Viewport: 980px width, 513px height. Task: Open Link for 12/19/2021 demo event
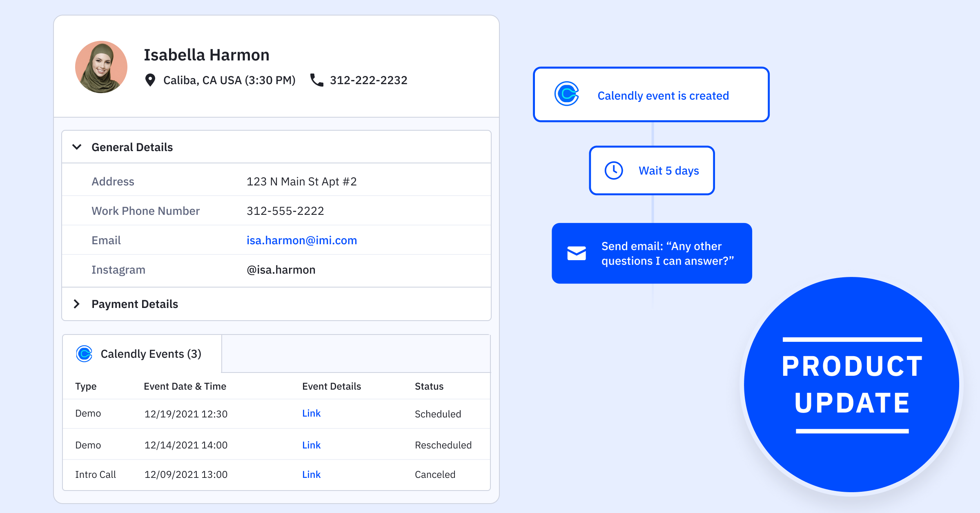tap(311, 413)
